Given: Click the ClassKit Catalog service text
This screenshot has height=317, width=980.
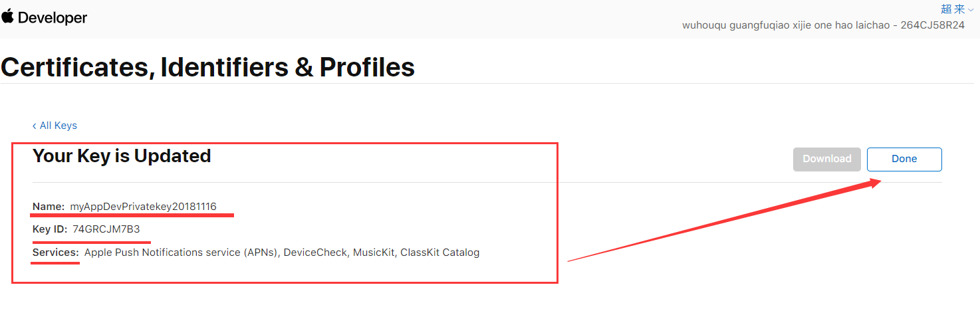Looking at the screenshot, I should click(x=439, y=253).
